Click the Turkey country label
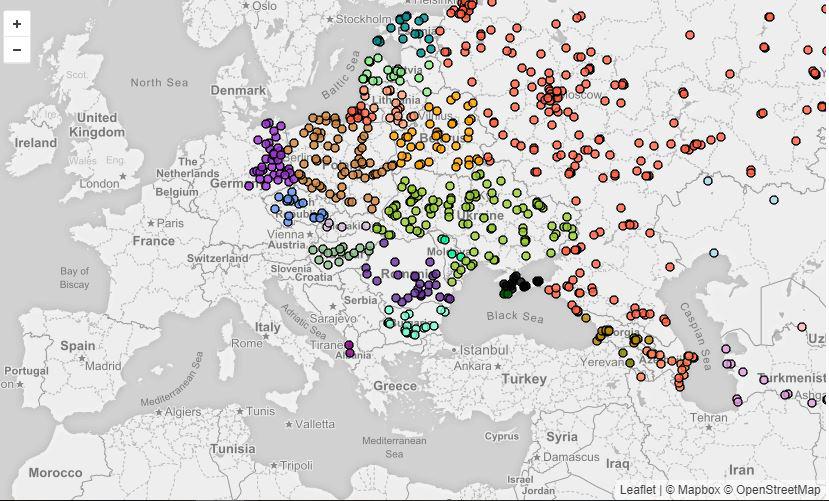Screen dimensions: 829x501 tap(524, 379)
